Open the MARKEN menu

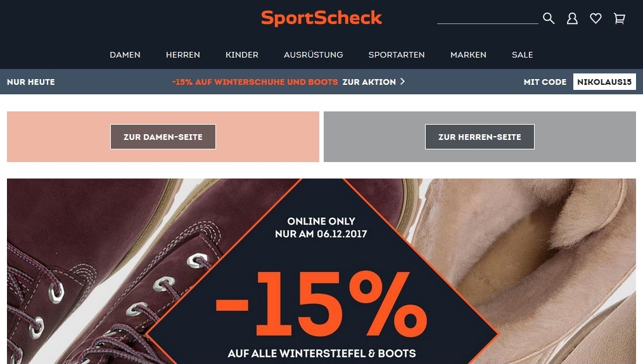point(468,54)
